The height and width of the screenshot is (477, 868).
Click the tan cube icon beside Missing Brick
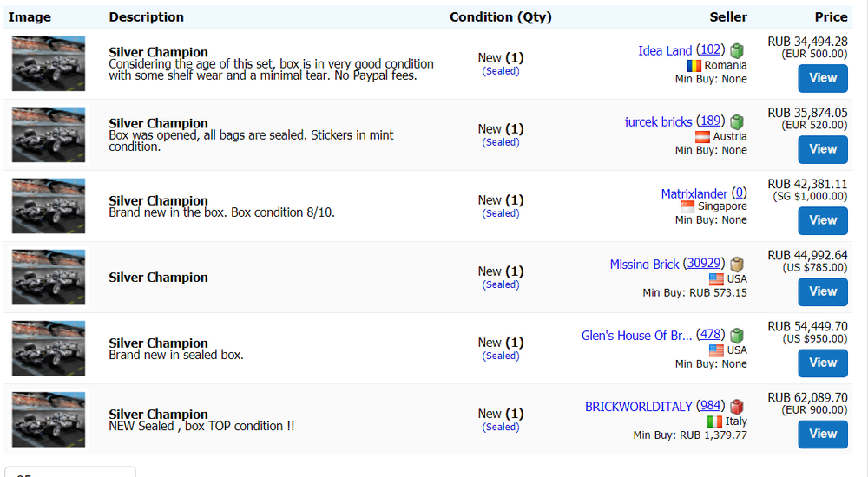[738, 265]
